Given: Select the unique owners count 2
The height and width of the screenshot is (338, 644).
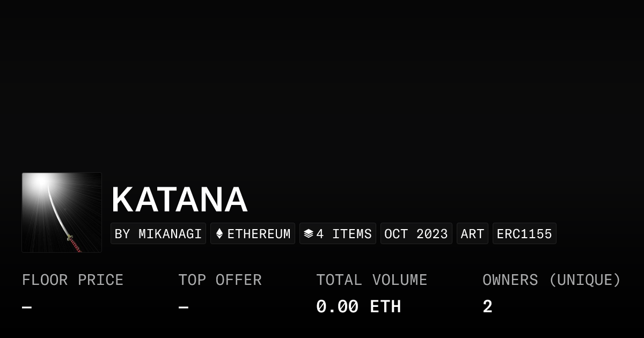Looking at the screenshot, I should tap(487, 307).
